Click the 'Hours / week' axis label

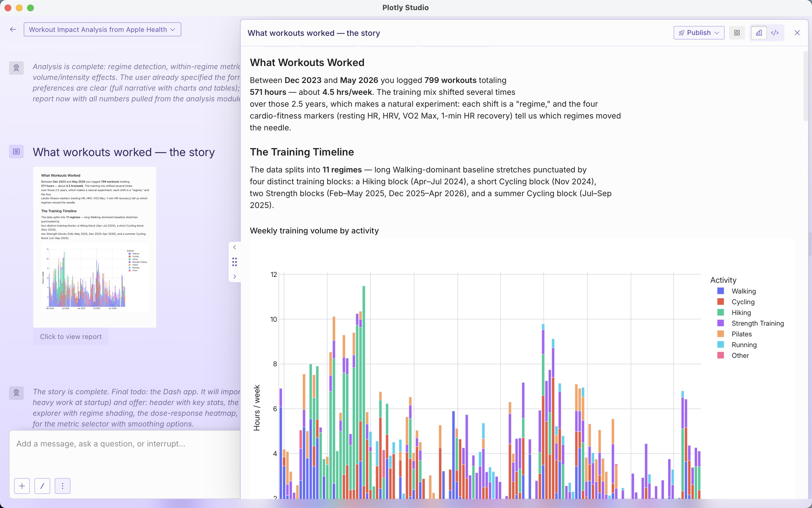tap(257, 408)
